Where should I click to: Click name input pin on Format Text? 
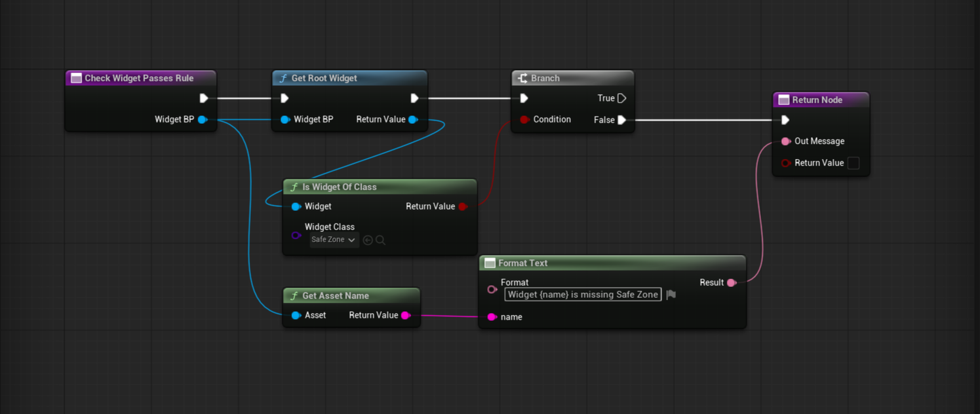coord(492,317)
